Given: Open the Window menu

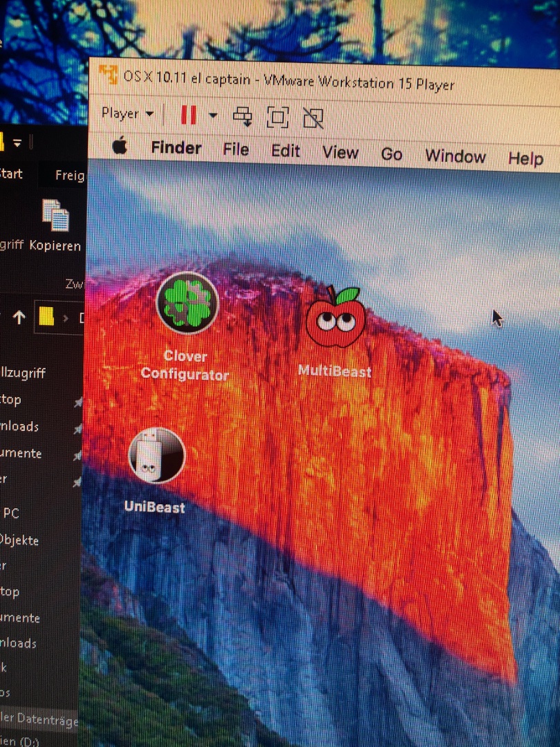Looking at the screenshot, I should (x=455, y=156).
